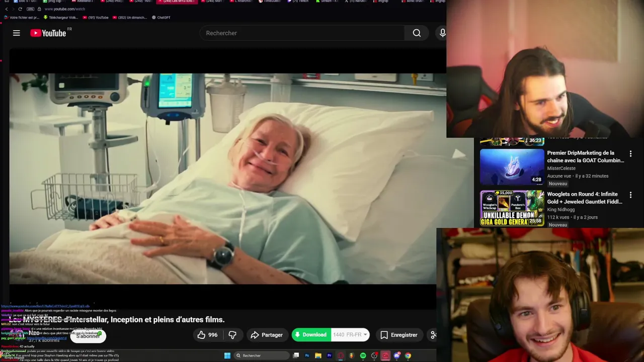Screen dimensions: 644x362
Task: Click the address bar with youtube.com/watch
Action: 64,9
